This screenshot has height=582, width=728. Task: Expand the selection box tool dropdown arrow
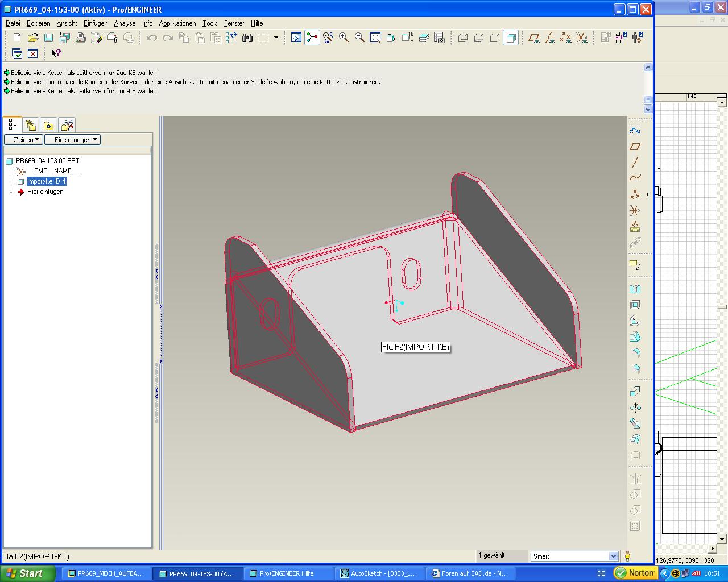tap(276, 38)
